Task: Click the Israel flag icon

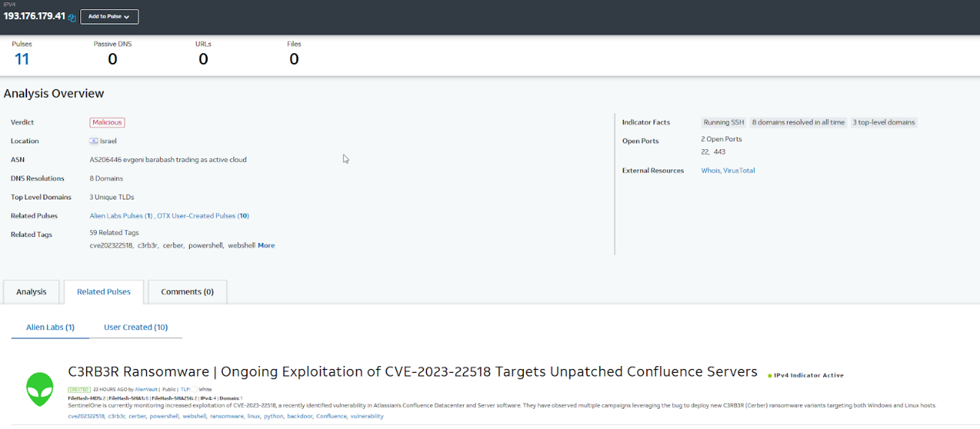Action: [x=94, y=141]
